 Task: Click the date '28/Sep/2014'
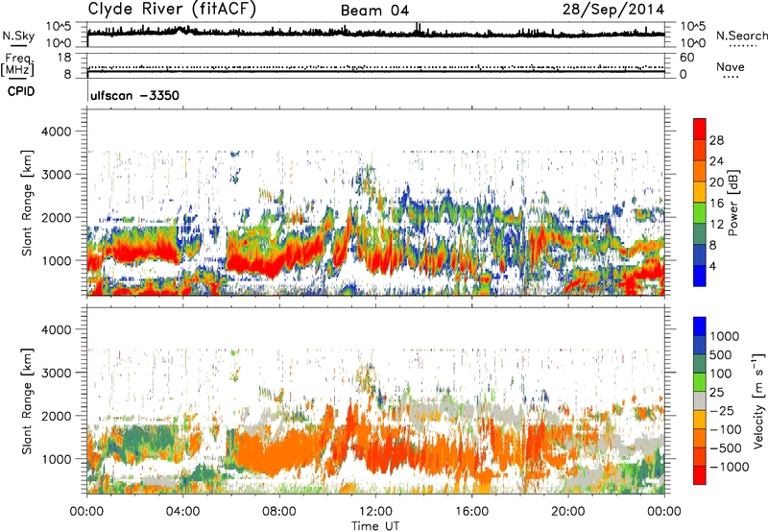coord(613,10)
